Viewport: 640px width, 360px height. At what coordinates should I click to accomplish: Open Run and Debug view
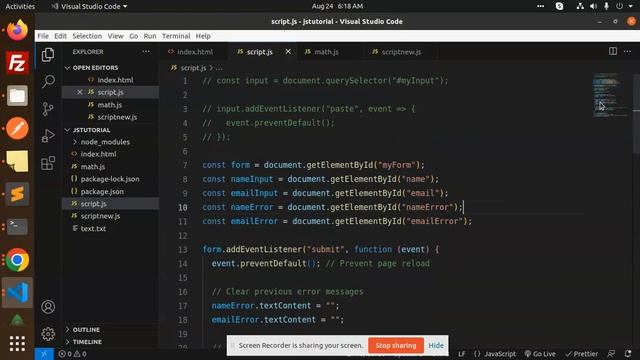[x=48, y=136]
